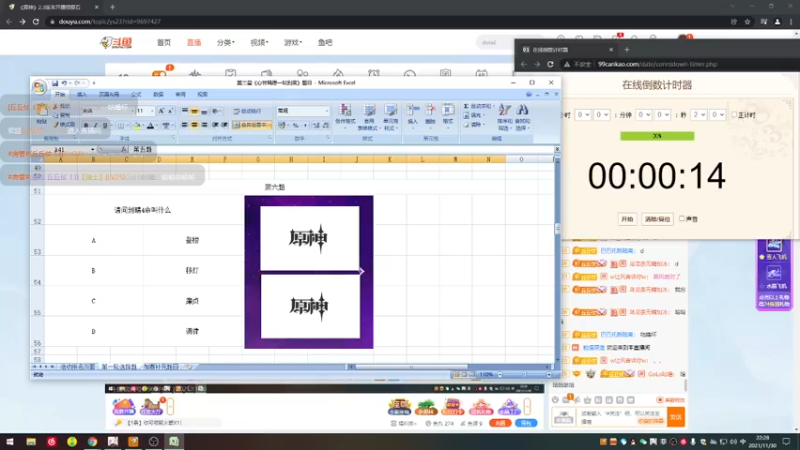Open Sort and Filter in Excel
Viewport: 800px width, 450px height.
pos(505,117)
